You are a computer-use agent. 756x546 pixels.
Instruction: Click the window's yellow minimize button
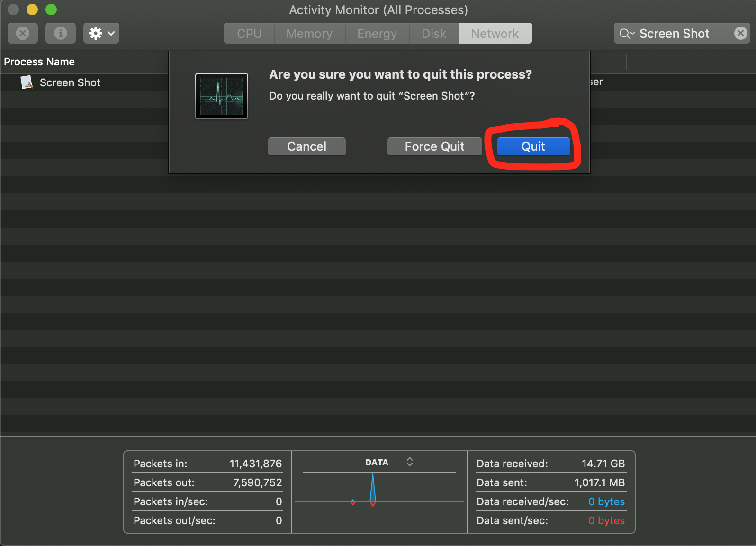pos(32,9)
